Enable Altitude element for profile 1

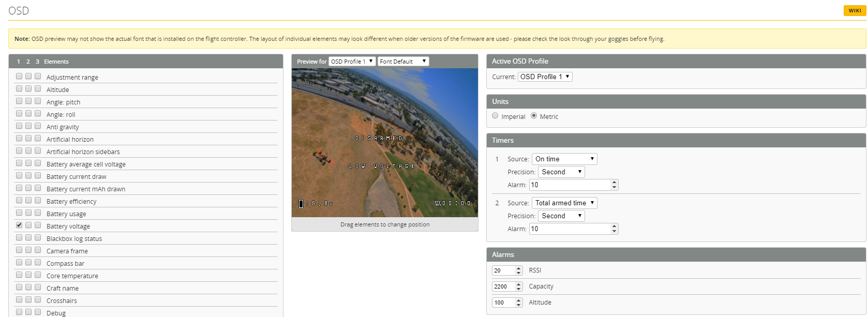[x=19, y=88]
